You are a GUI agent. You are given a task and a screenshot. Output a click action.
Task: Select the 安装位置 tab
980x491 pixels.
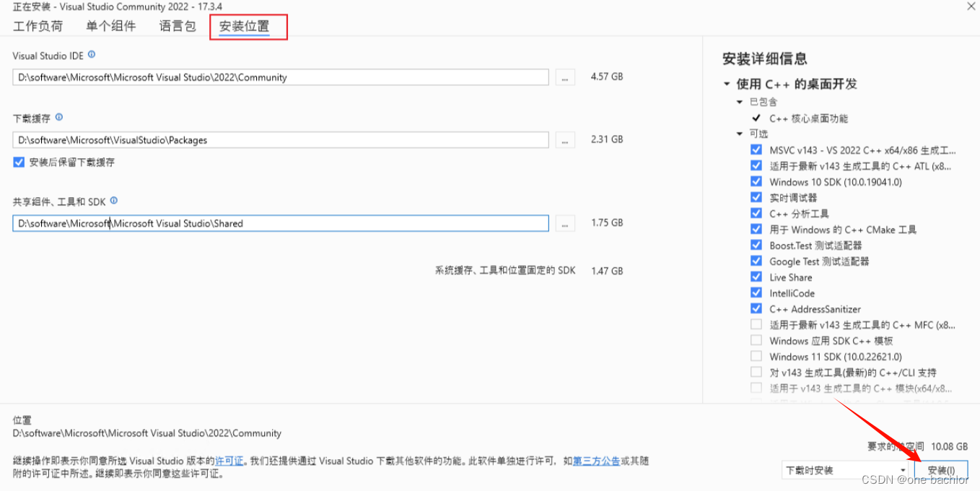tap(245, 27)
